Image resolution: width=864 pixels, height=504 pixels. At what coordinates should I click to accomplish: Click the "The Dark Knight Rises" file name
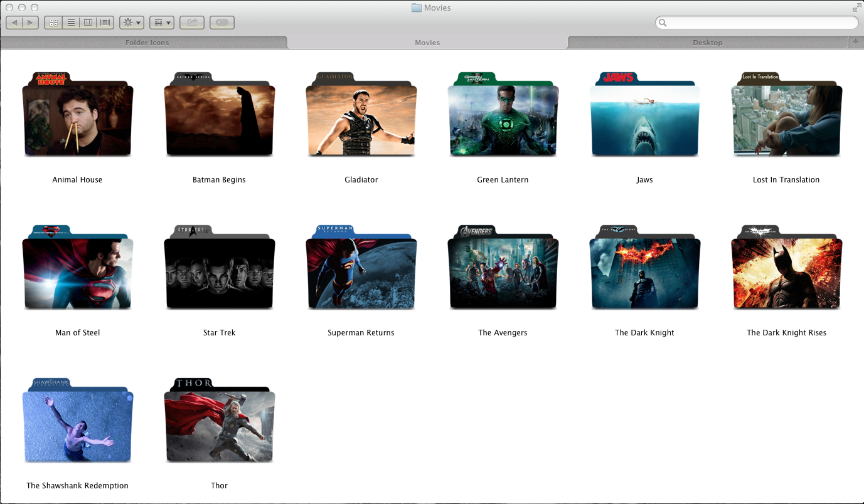pyautogui.click(x=786, y=333)
